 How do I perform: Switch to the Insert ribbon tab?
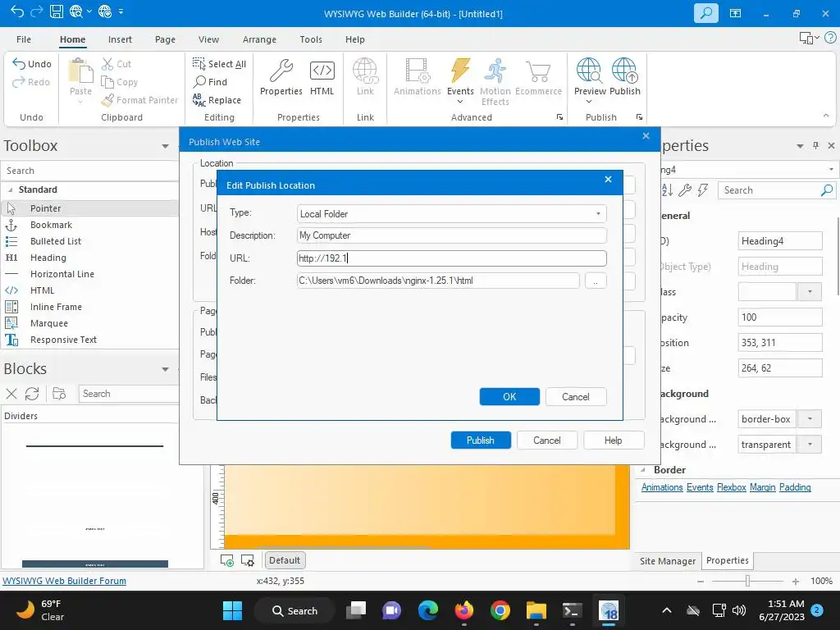coord(120,39)
